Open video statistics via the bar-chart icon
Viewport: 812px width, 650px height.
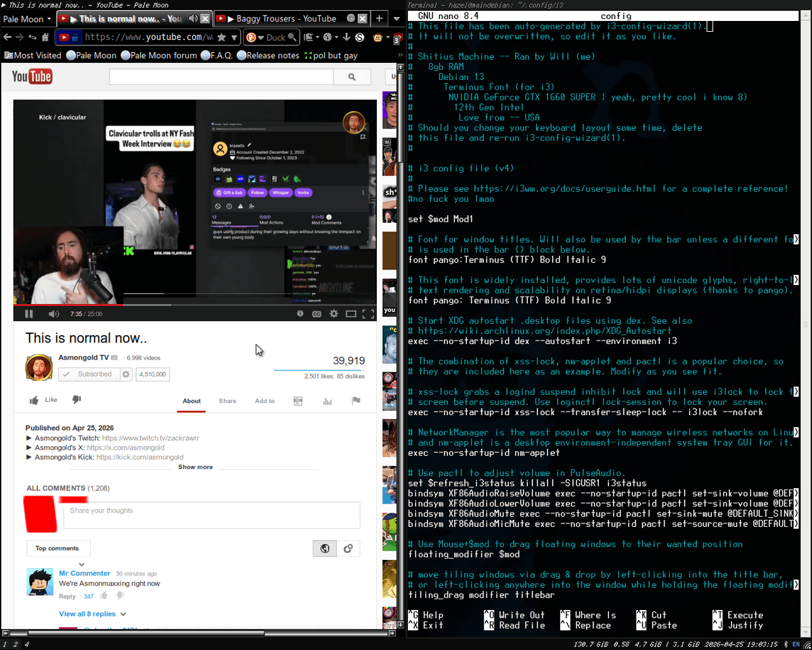(x=328, y=401)
